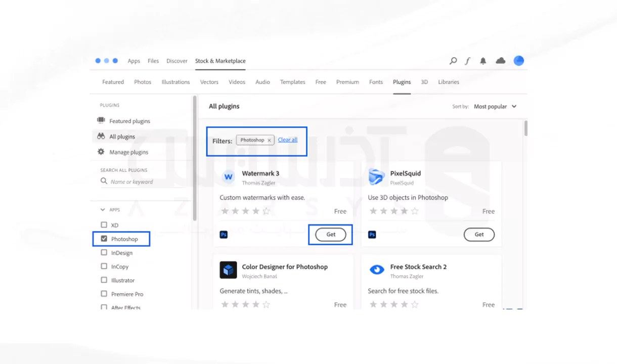617x364 pixels.
Task: Click the Clear all filters link
Action: click(x=287, y=140)
